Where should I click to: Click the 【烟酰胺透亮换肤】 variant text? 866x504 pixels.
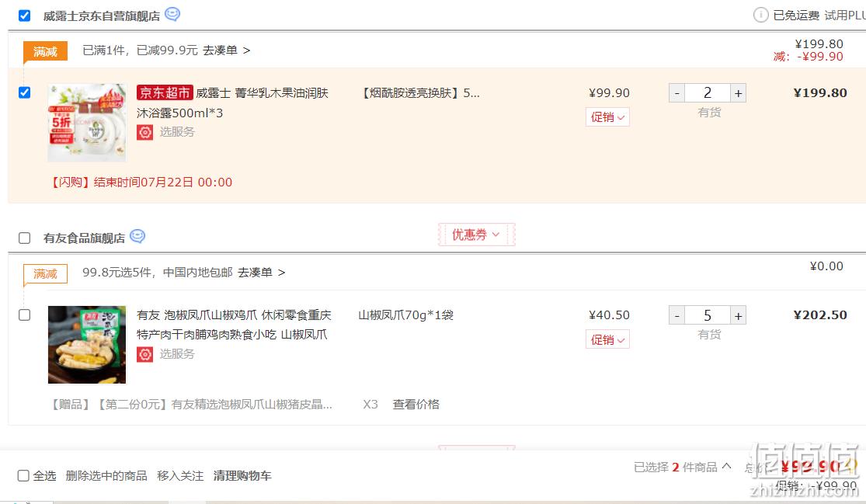point(419,92)
